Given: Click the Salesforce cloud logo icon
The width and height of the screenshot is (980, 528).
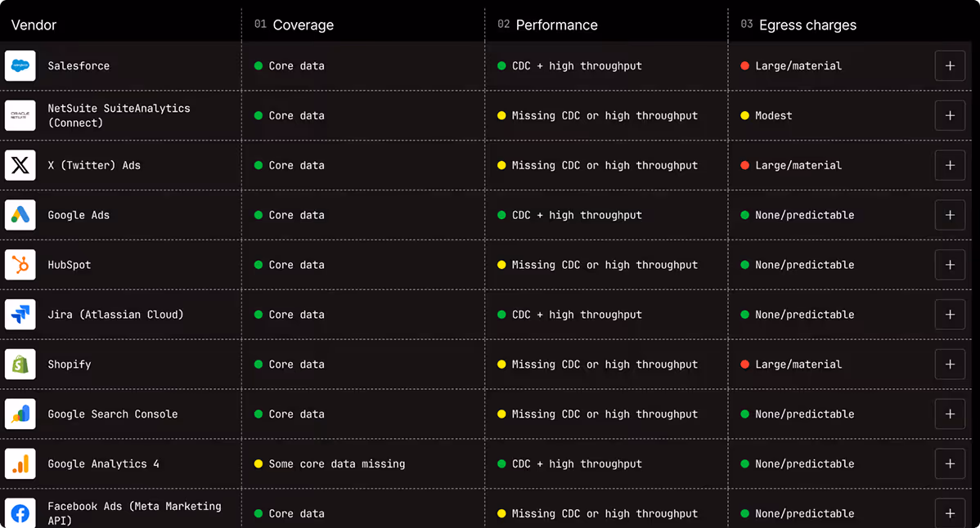Looking at the screenshot, I should click(20, 65).
